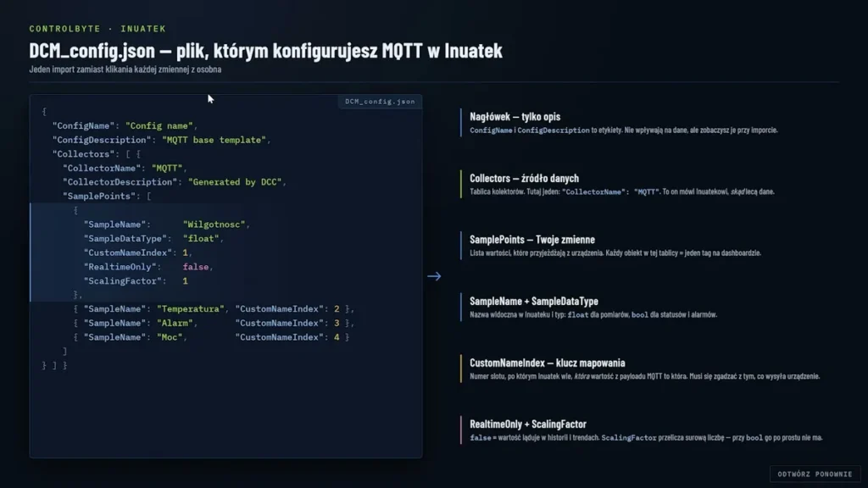The height and width of the screenshot is (488, 868).
Task: Click the CONTROLBYTE · INUATEK header text
Action: click(x=97, y=28)
